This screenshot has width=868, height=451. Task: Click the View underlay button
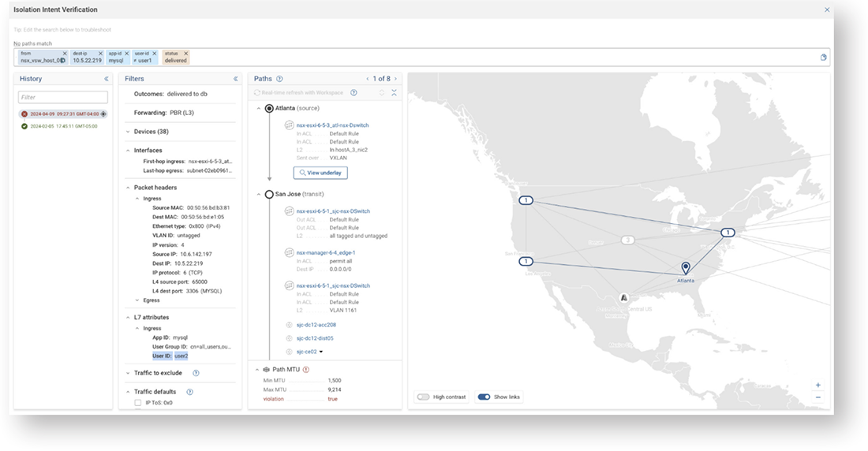320,173
